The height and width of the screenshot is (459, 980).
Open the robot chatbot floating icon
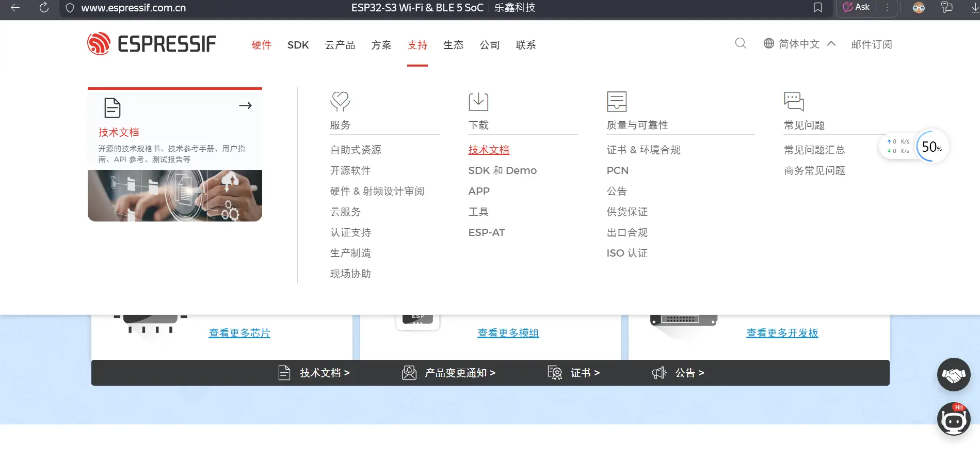click(954, 419)
